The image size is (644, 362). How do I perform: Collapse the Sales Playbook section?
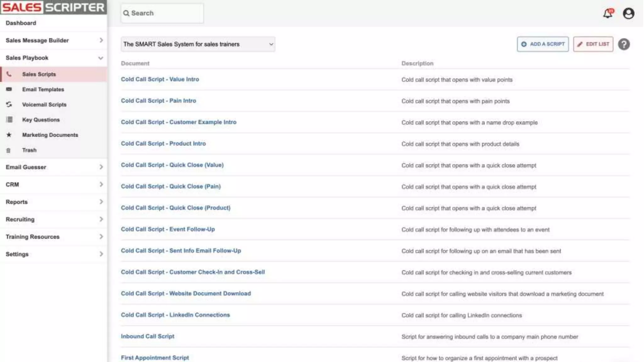(x=101, y=58)
